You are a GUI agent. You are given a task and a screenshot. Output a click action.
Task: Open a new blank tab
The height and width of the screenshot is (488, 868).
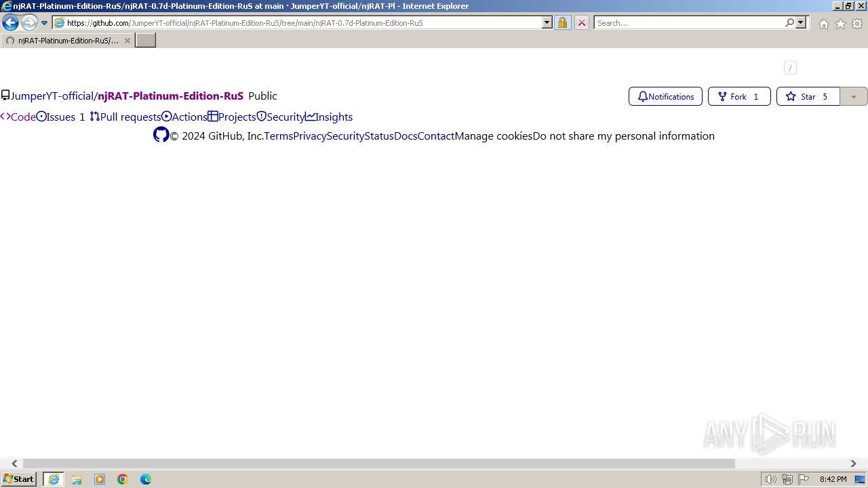[x=146, y=41]
